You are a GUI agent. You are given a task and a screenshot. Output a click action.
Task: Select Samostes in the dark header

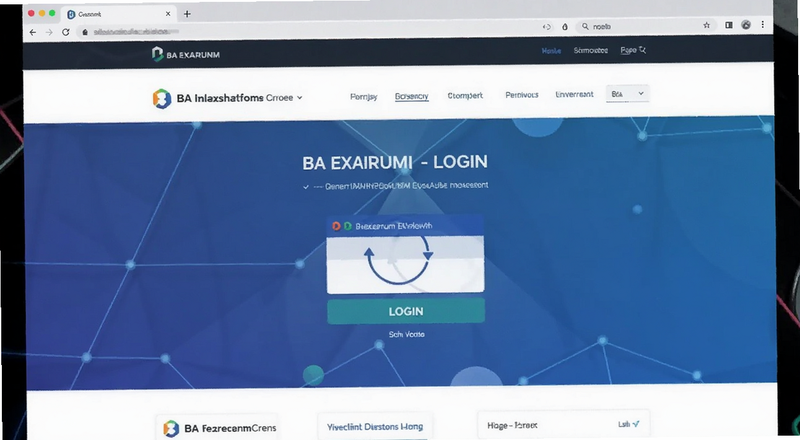[x=590, y=50]
